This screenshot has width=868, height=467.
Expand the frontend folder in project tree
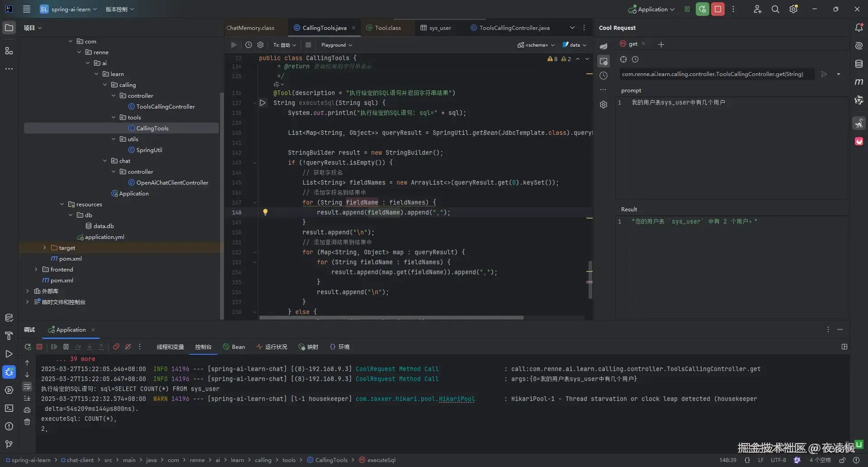pos(36,269)
